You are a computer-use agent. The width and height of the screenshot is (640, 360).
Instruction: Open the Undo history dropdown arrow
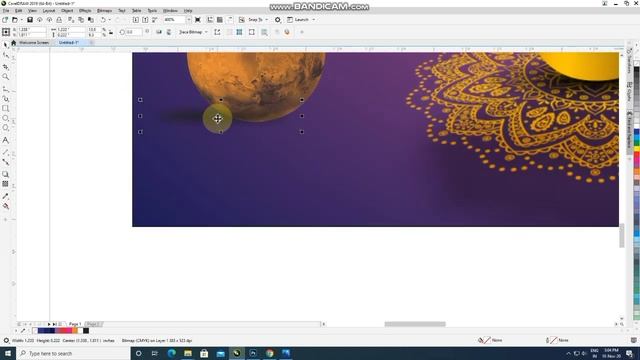109,20
